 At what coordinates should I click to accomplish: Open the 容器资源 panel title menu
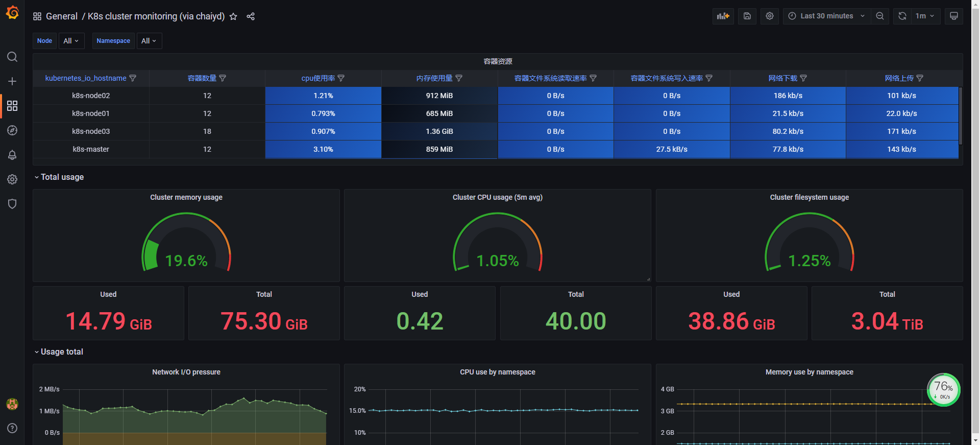point(498,61)
